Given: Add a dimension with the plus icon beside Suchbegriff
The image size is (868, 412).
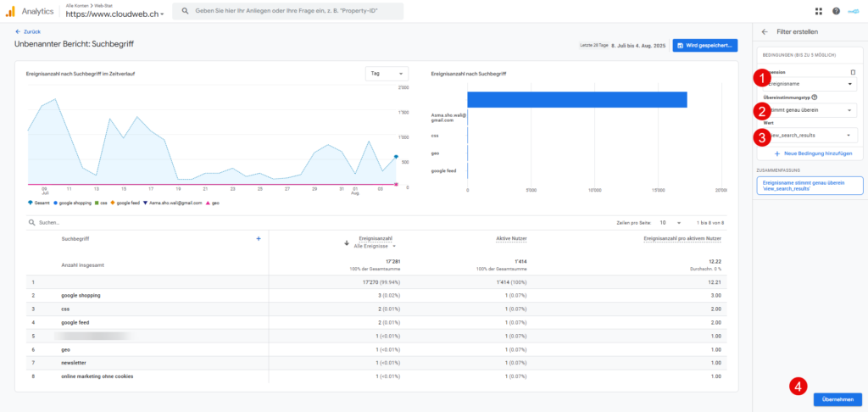Looking at the screenshot, I should click(259, 239).
